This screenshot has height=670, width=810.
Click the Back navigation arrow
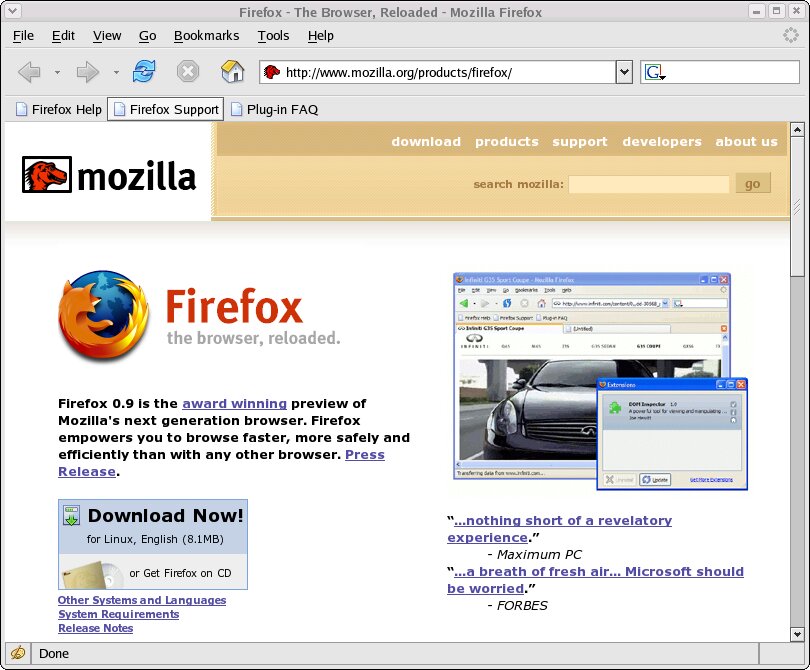click(30, 71)
